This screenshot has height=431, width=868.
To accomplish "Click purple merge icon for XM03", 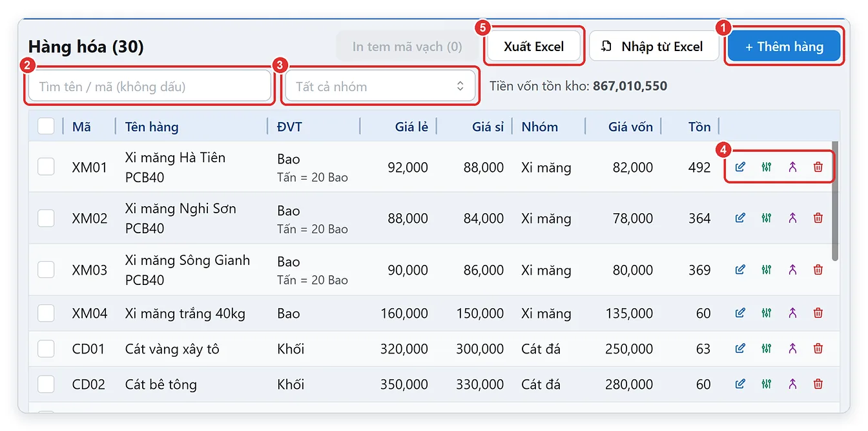I will tap(792, 269).
